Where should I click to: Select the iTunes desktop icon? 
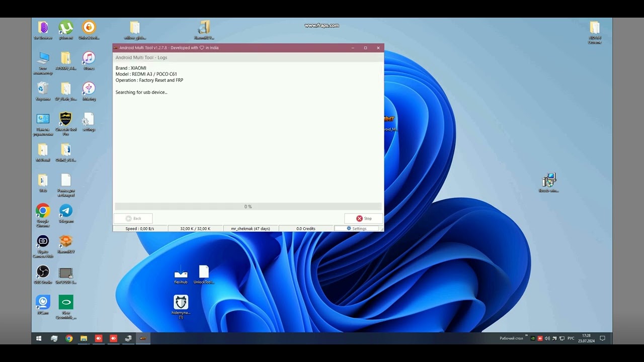click(89, 61)
